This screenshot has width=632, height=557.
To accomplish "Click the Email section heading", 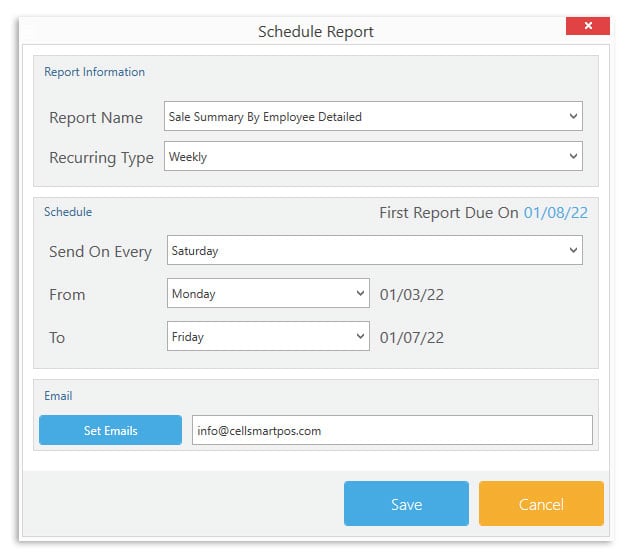I will tap(58, 396).
